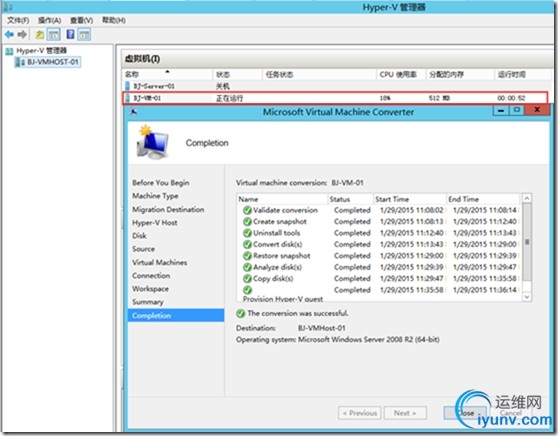This screenshot has width=558, height=436.
Task: Click the < Previous button
Action: coord(359,413)
